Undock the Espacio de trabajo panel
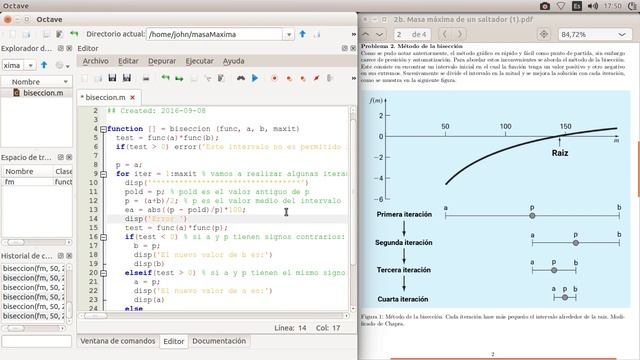Screen dimensions: 640x360 61,157
